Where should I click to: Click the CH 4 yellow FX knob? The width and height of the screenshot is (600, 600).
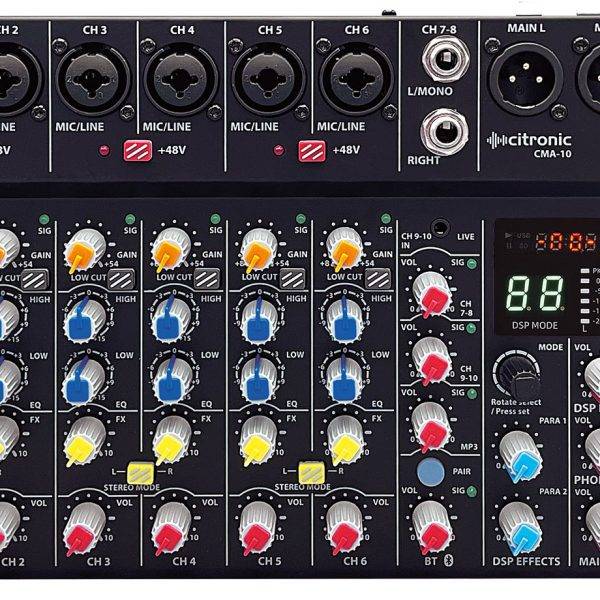pos(171,439)
